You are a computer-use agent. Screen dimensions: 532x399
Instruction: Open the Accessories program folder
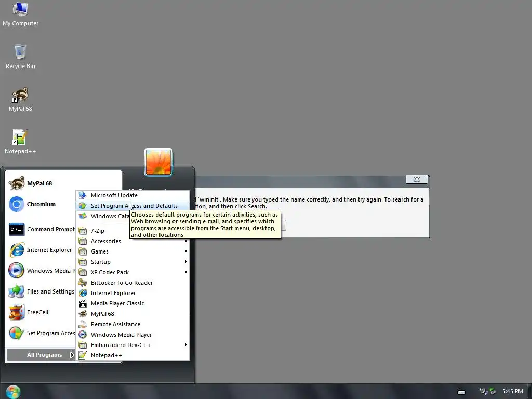tap(132, 241)
